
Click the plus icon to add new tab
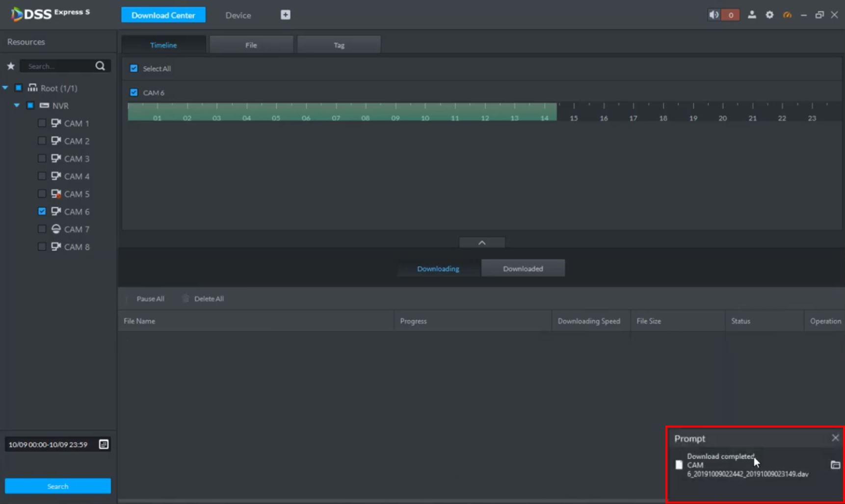click(x=286, y=15)
